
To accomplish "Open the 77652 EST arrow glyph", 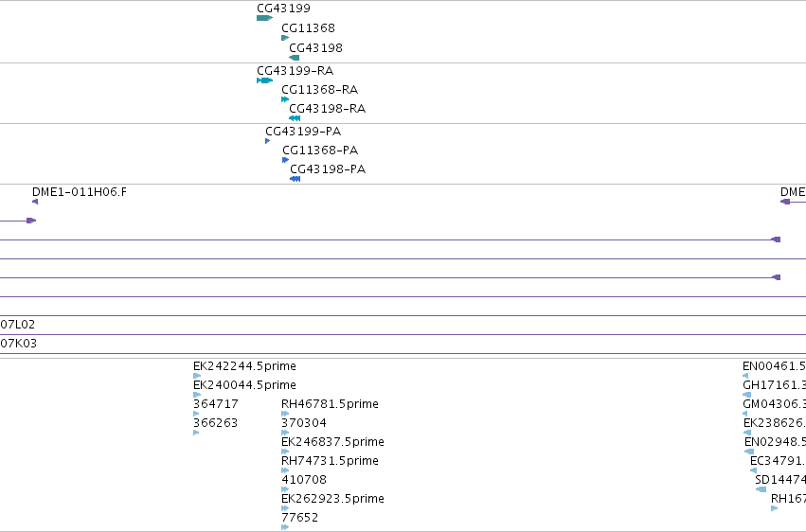I will coord(285,527).
